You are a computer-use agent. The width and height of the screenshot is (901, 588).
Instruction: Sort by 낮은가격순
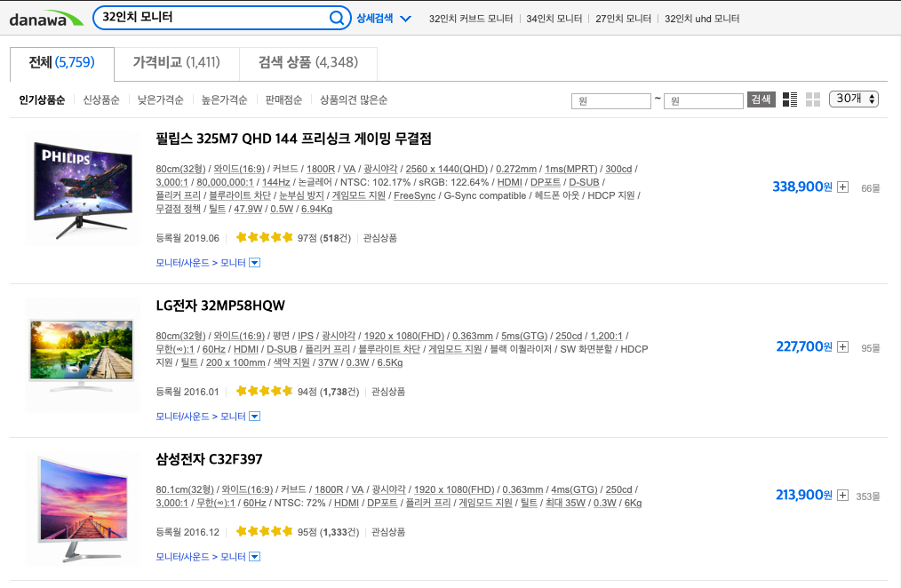(160, 99)
